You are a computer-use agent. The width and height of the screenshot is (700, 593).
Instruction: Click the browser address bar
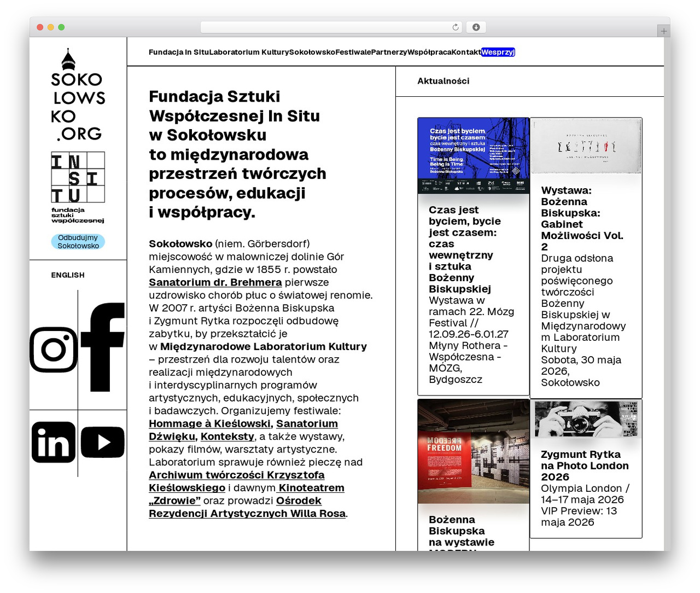(331, 27)
